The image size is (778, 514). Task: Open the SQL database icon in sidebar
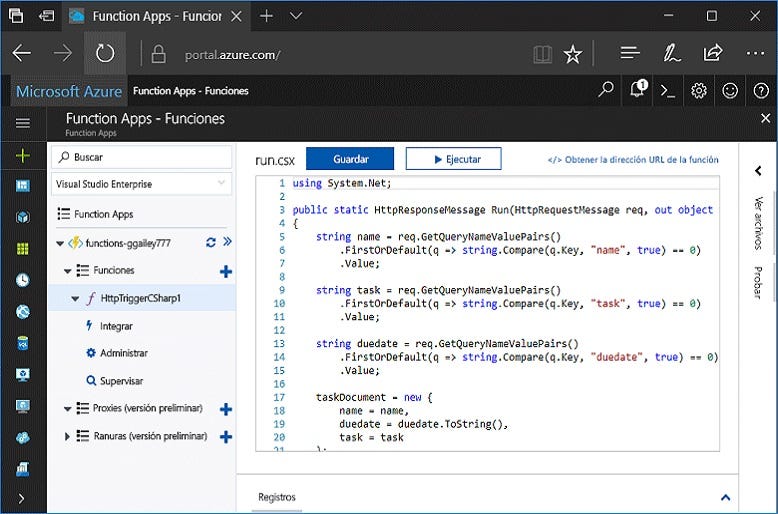(23, 343)
